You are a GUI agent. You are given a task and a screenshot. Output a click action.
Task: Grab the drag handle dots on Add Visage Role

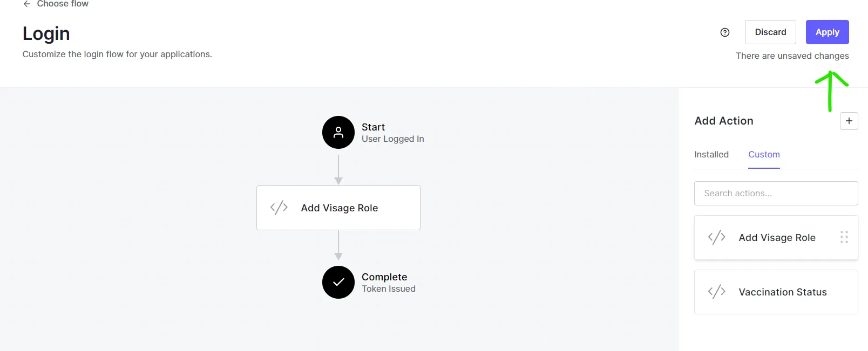(844, 237)
